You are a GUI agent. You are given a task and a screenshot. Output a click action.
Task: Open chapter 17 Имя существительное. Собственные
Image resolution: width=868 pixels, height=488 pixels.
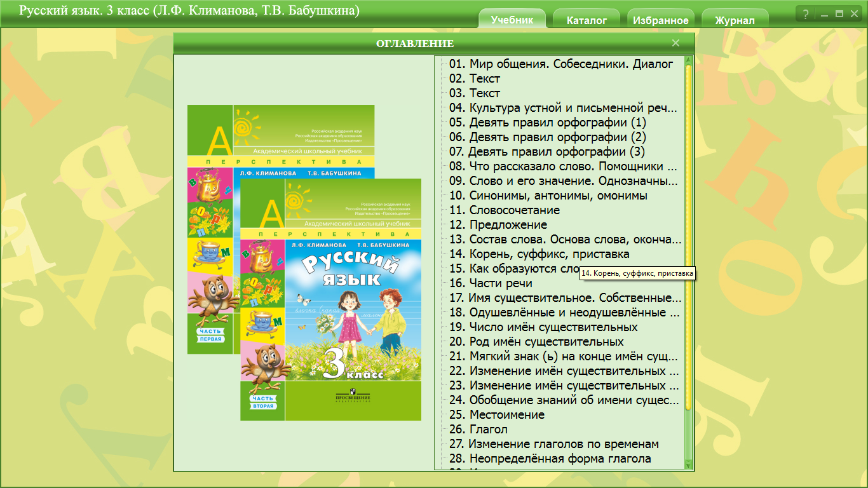[x=565, y=298]
